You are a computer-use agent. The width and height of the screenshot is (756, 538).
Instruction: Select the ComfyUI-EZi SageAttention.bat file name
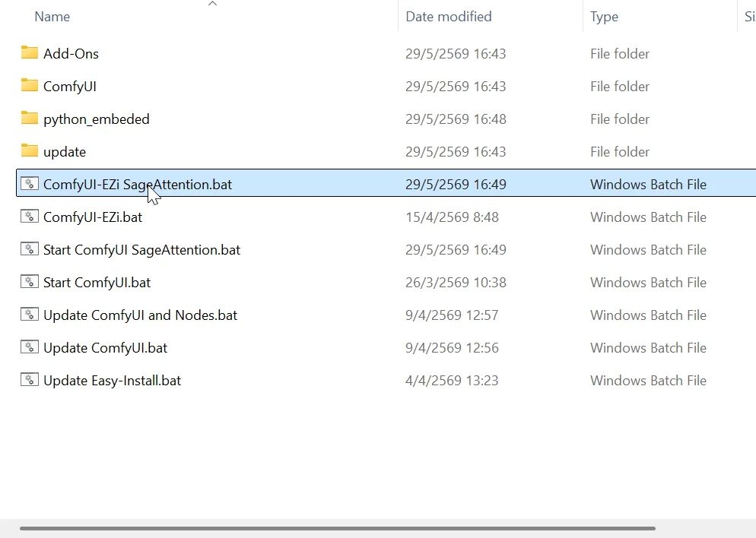coord(138,185)
